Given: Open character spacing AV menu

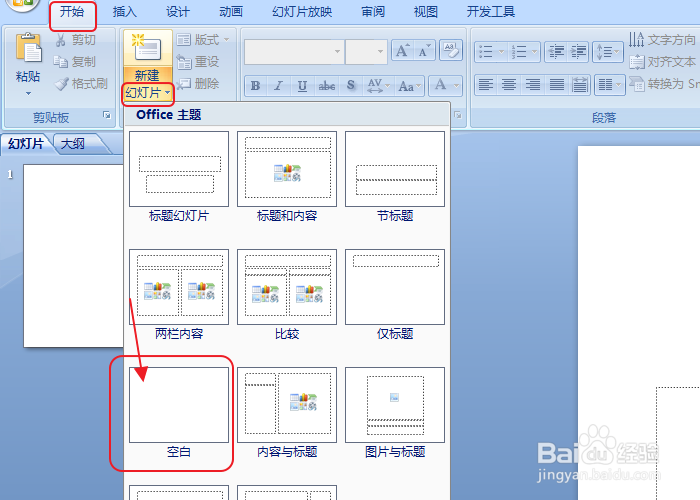Looking at the screenshot, I should coord(378,86).
